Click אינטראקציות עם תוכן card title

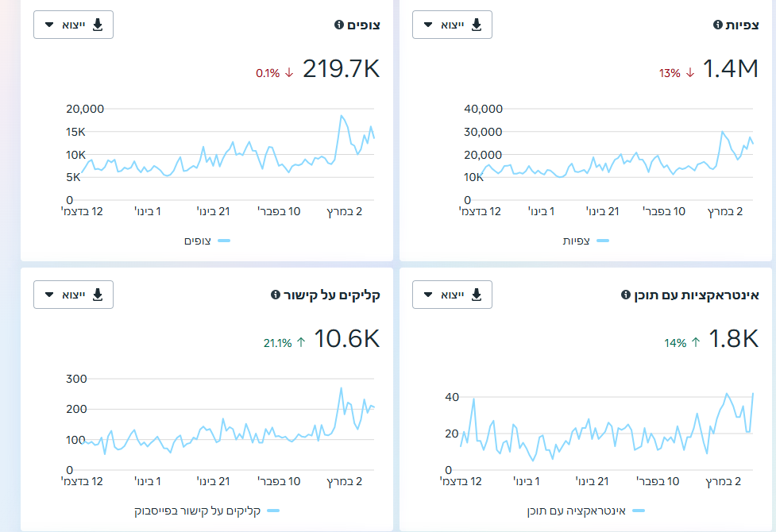coord(697,295)
